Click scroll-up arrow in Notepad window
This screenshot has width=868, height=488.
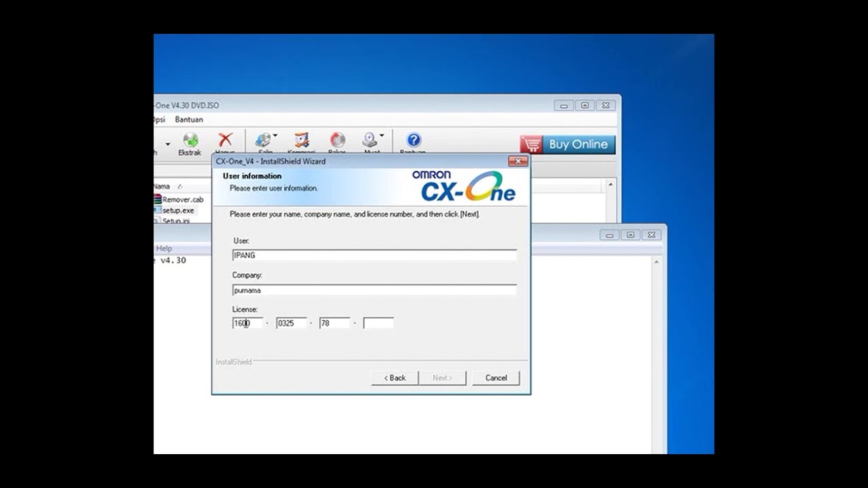click(x=657, y=261)
